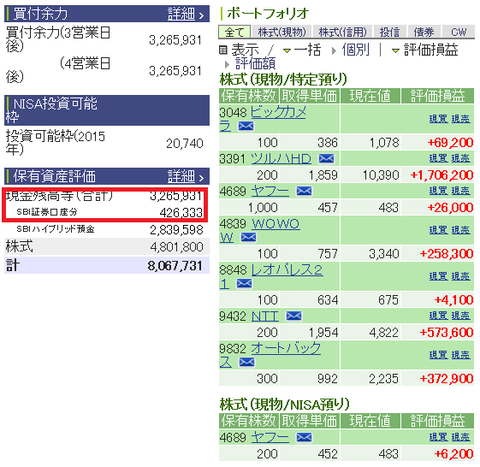Open the ツルハHD stock link

point(281,159)
